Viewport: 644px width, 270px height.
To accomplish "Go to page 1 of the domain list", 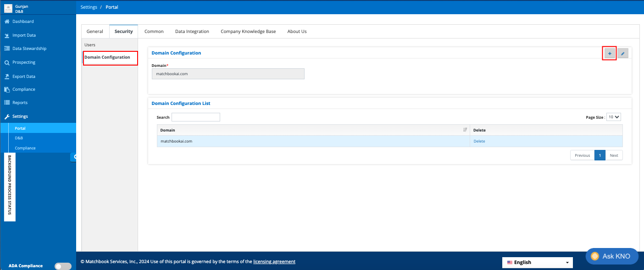I will point(600,155).
